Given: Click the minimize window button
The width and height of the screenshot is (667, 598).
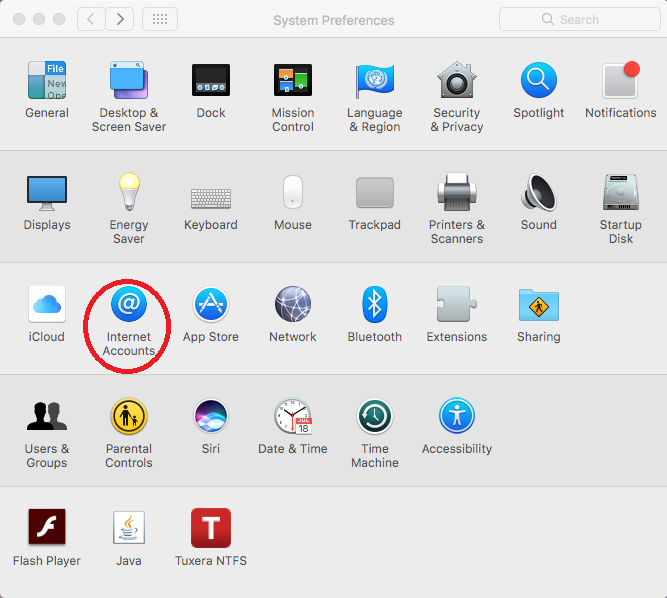Looking at the screenshot, I should point(39,19).
